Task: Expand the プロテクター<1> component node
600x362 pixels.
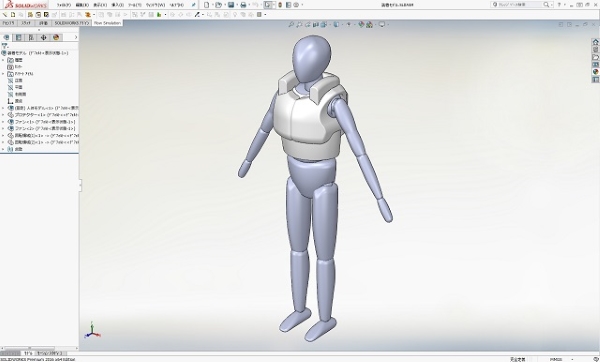Action: [3, 115]
